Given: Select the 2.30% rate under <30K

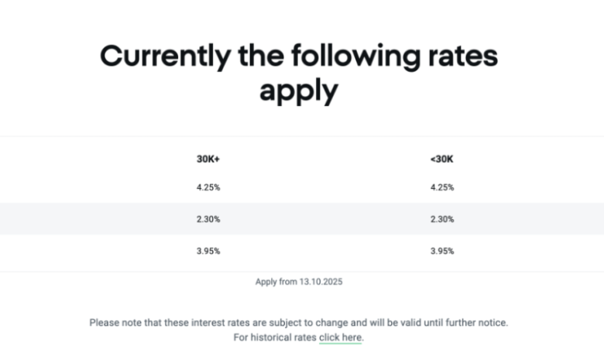Looking at the screenshot, I should 441,219.
